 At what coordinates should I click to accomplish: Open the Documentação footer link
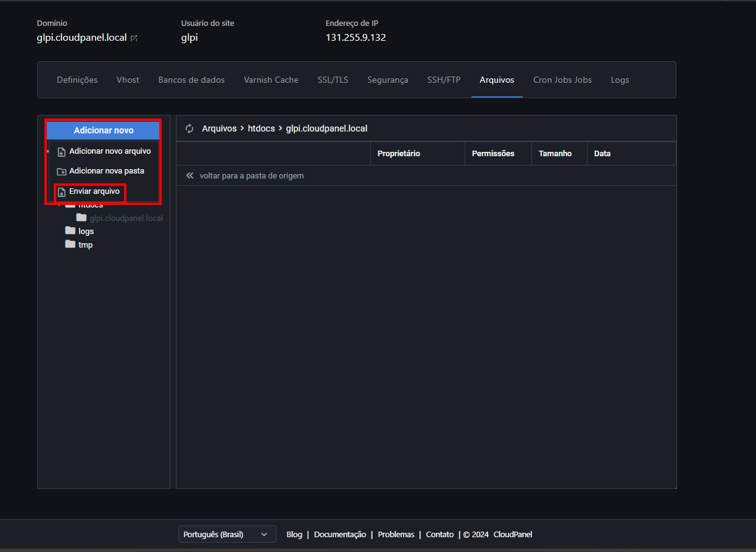[x=340, y=534]
